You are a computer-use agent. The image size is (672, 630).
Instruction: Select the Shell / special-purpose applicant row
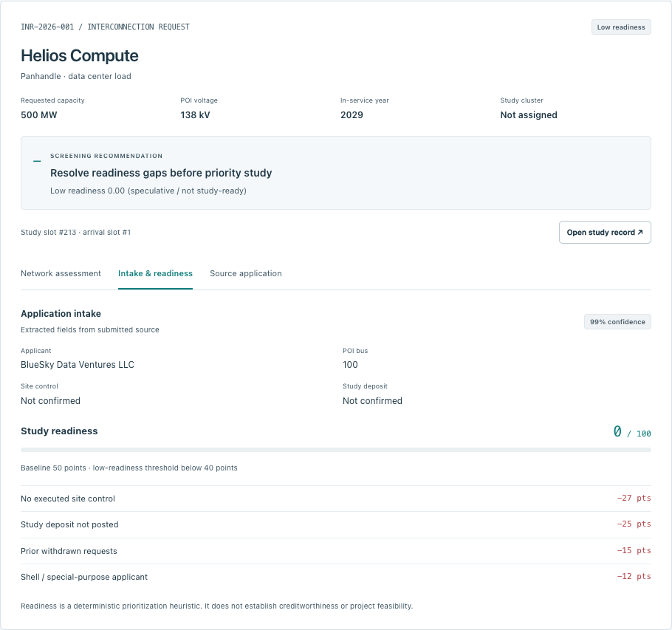tap(335, 577)
